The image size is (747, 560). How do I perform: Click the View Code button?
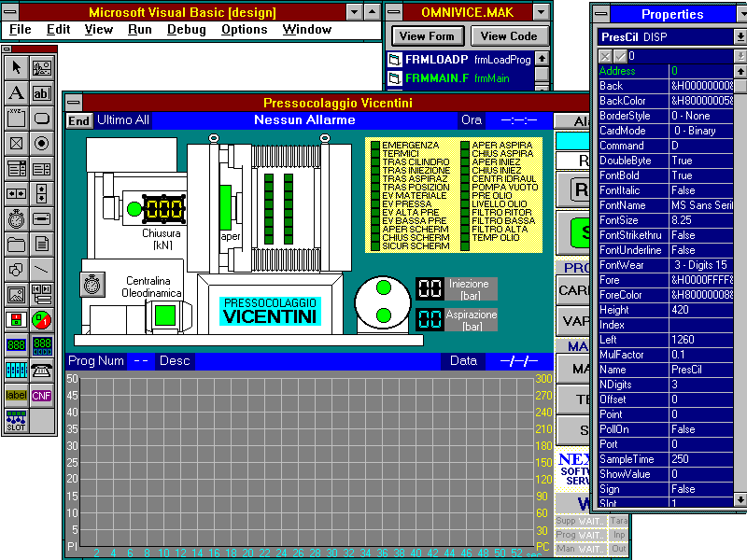point(509,36)
